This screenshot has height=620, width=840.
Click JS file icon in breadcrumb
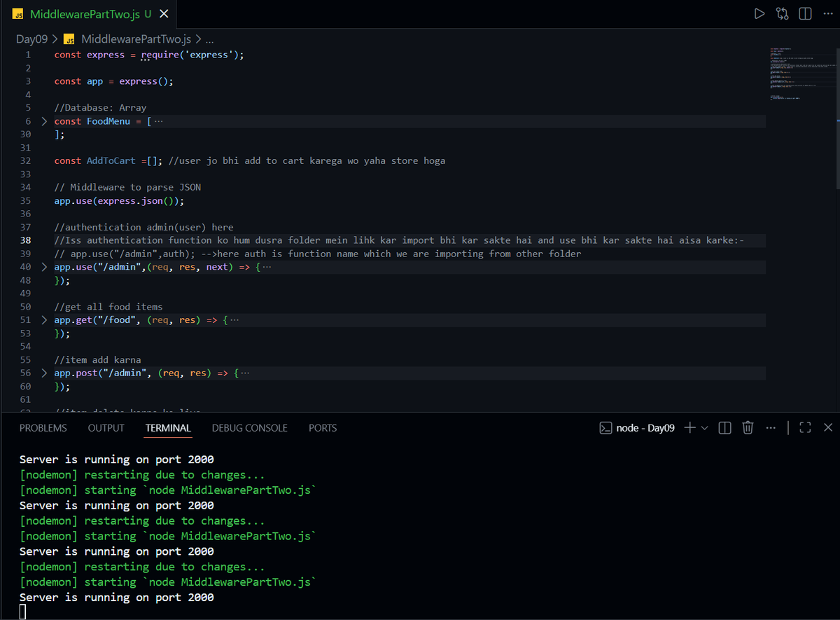tap(69, 39)
